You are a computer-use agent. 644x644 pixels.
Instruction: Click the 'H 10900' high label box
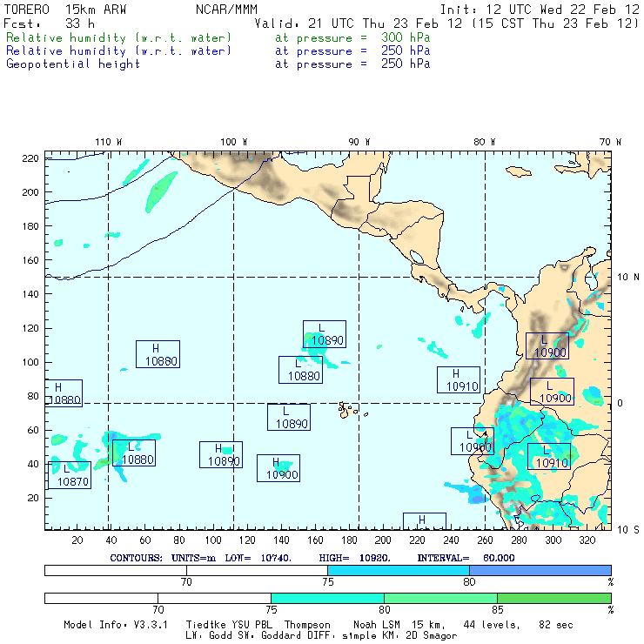(278, 468)
